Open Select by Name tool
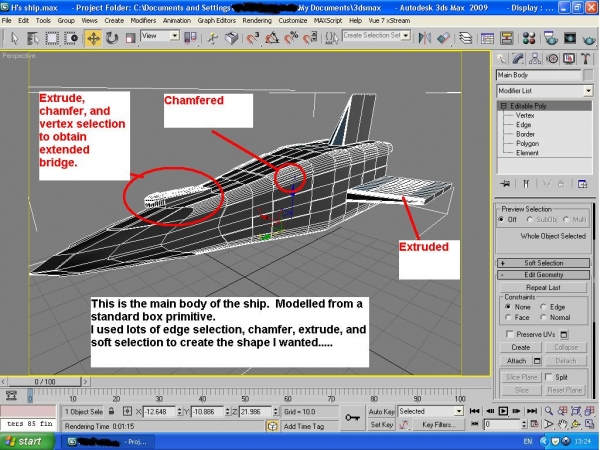Image resolution: width=600 pixels, height=450 pixels. pos(33,38)
